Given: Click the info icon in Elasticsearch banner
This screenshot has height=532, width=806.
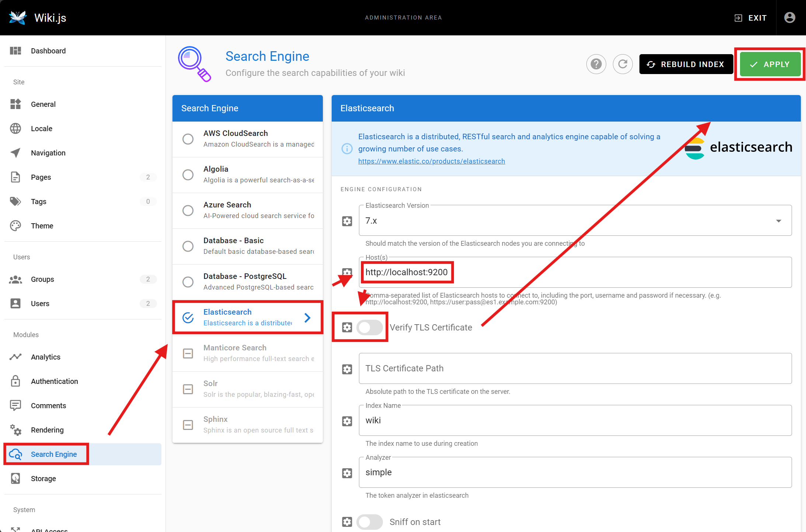Looking at the screenshot, I should (x=347, y=149).
